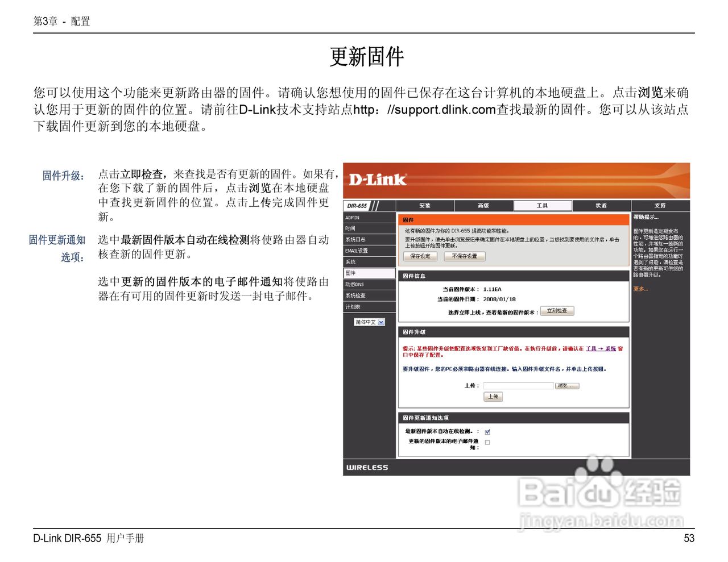
Task: Click the firmware version 1.11EA
Action: [x=493, y=289]
